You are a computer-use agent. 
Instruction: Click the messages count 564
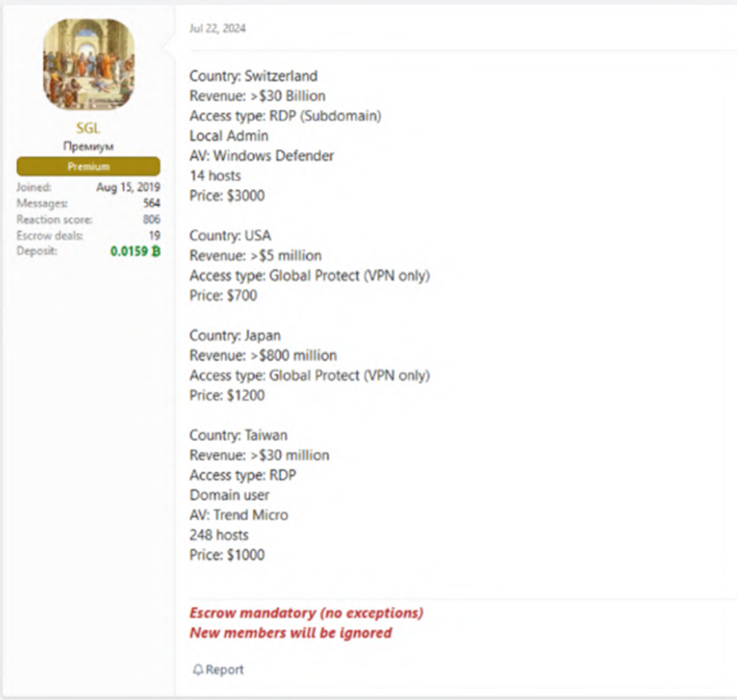click(151, 203)
